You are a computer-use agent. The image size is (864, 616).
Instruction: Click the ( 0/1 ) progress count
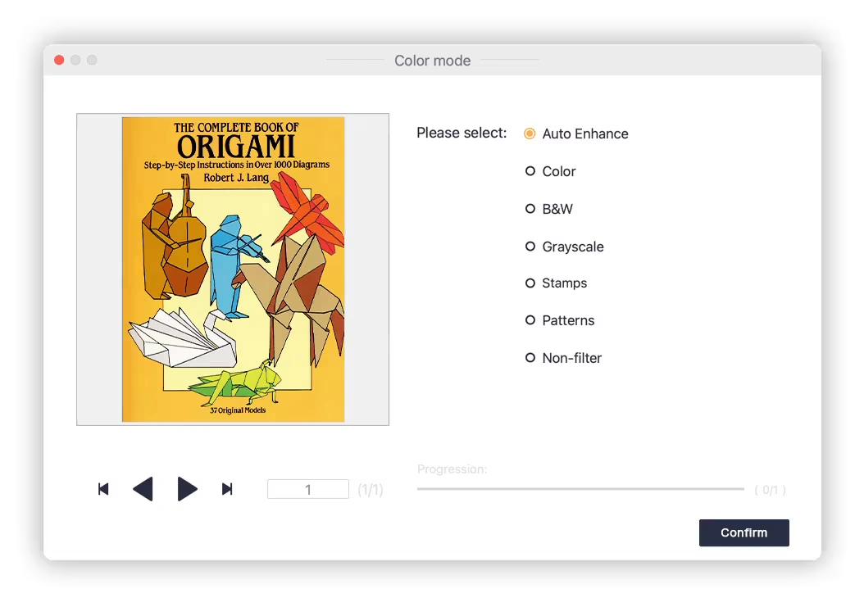pyautogui.click(x=771, y=489)
